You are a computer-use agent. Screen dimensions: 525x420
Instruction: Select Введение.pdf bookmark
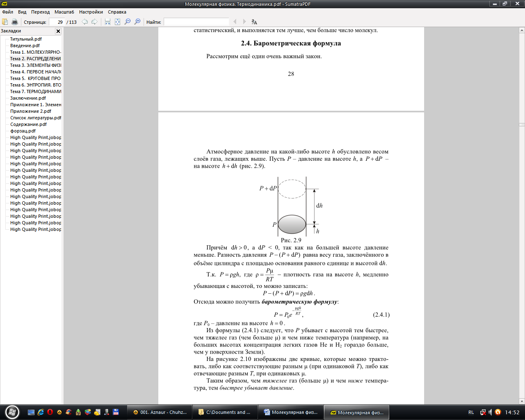tap(25, 46)
